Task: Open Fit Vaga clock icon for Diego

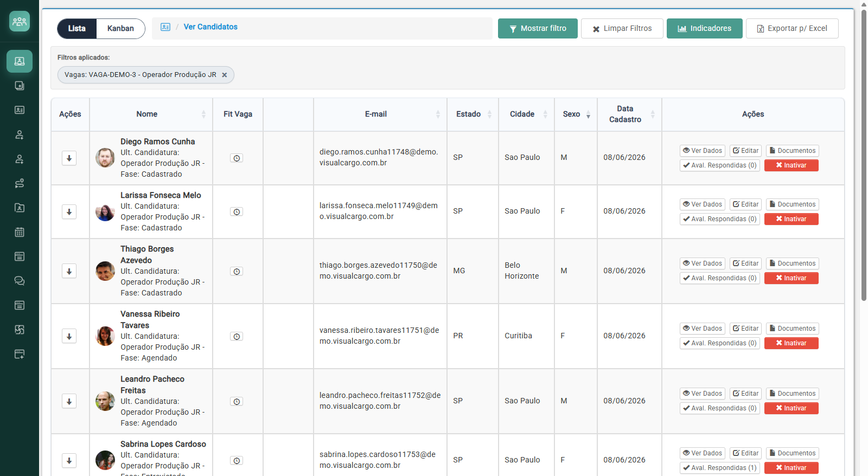Action: (x=237, y=158)
